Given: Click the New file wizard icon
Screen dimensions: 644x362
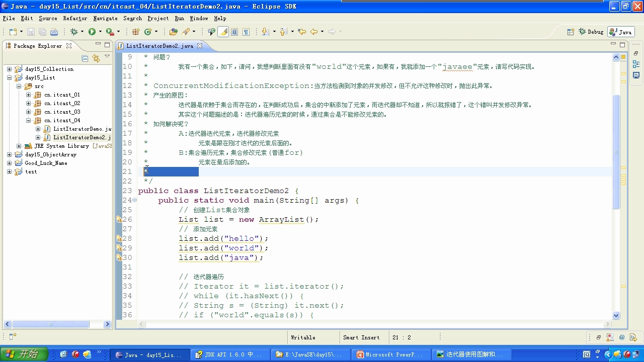Looking at the screenshot, I should point(13,32).
